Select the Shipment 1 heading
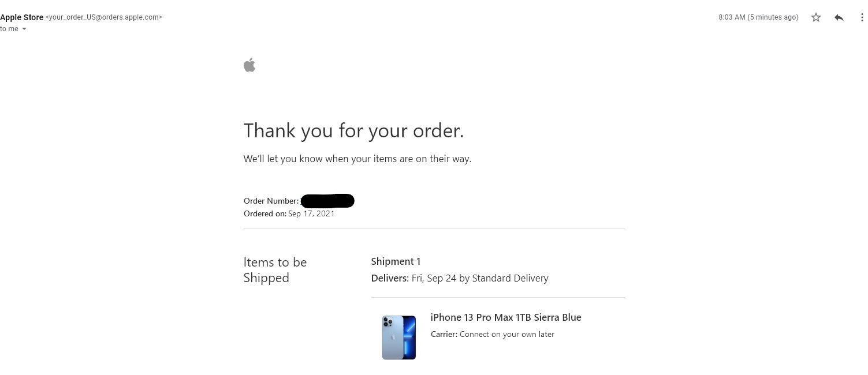The width and height of the screenshot is (868, 375). (x=396, y=261)
